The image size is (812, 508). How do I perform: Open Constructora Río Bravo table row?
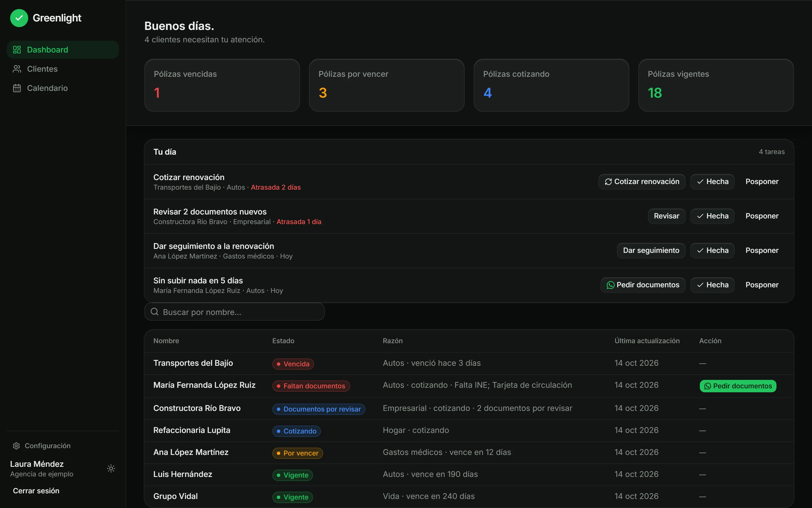[469, 409]
